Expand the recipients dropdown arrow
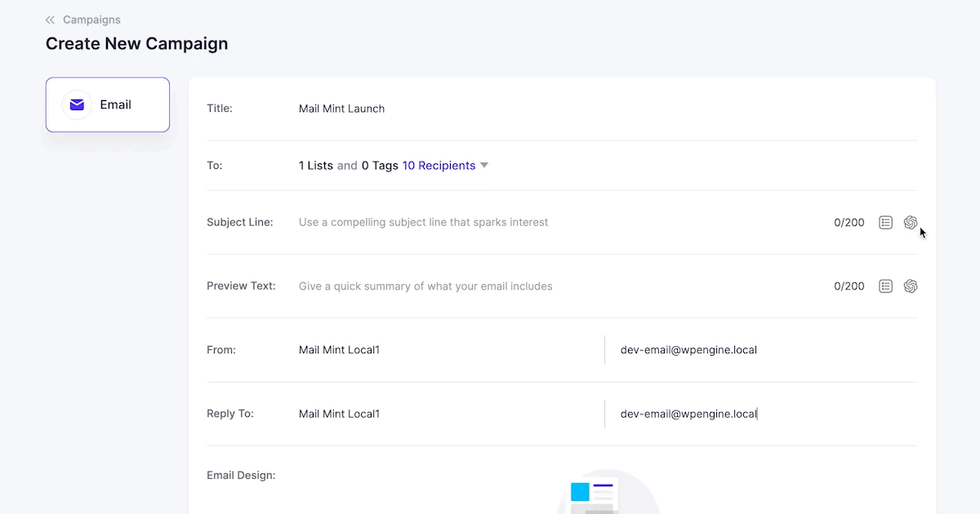This screenshot has width=980, height=514. pyautogui.click(x=483, y=166)
